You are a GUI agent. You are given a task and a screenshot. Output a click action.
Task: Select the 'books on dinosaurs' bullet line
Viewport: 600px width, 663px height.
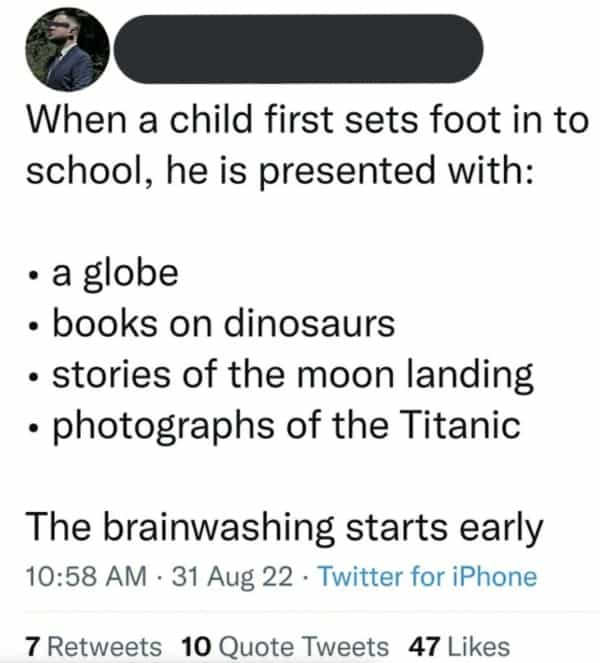(x=222, y=323)
